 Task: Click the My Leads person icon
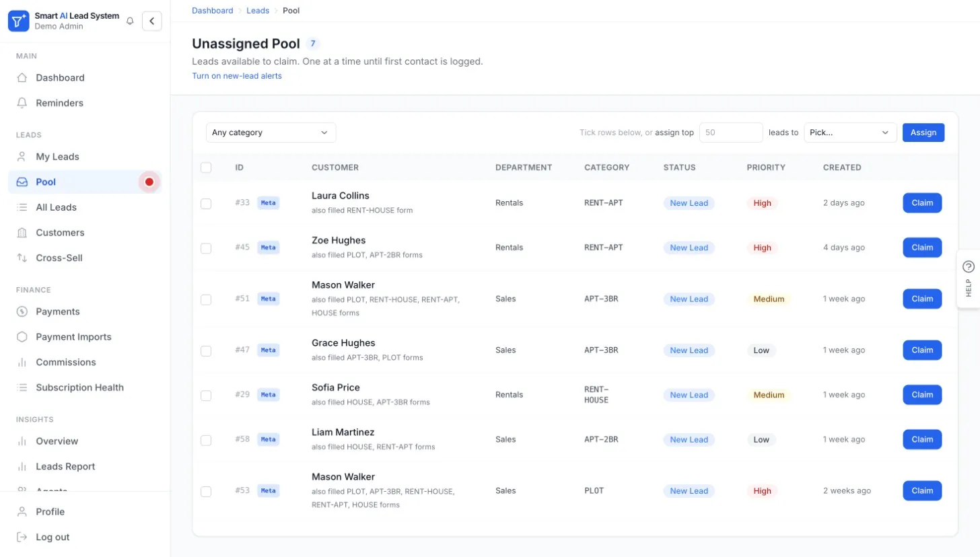point(22,157)
